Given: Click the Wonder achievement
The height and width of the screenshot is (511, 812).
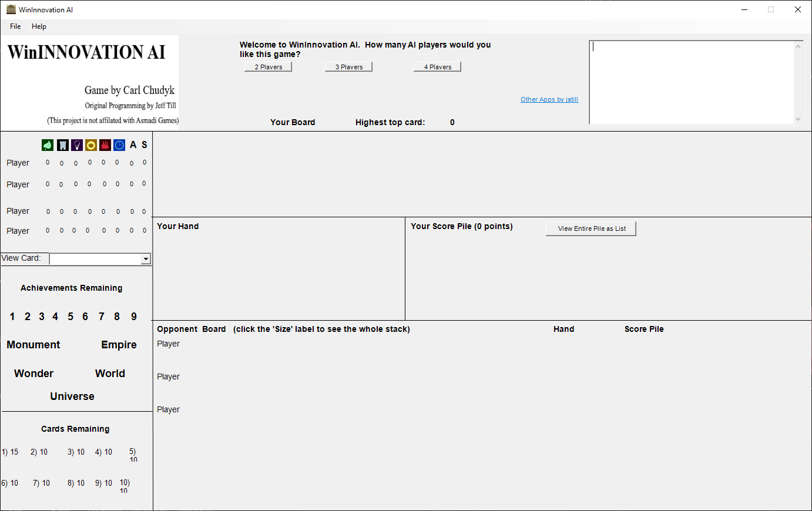Looking at the screenshot, I should click(x=34, y=374).
